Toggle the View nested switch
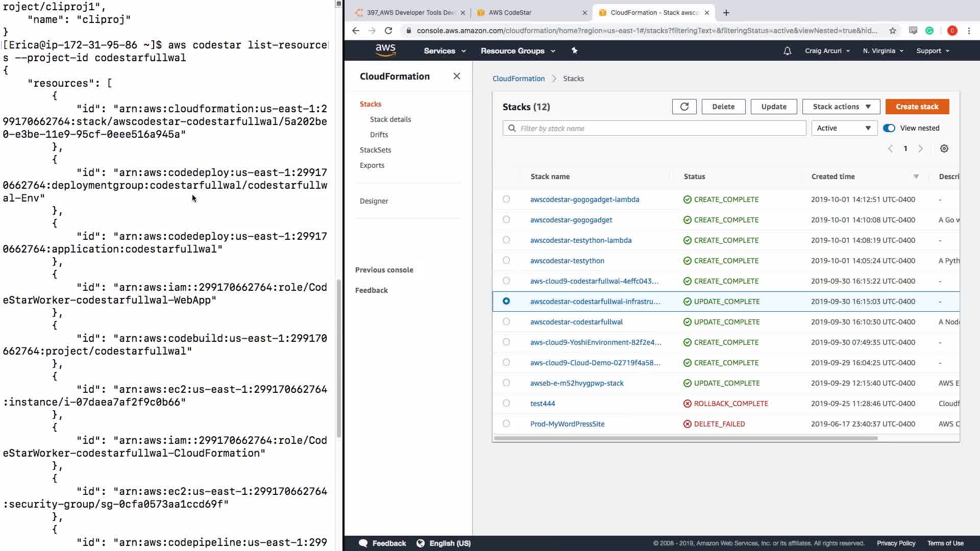 pyautogui.click(x=889, y=128)
